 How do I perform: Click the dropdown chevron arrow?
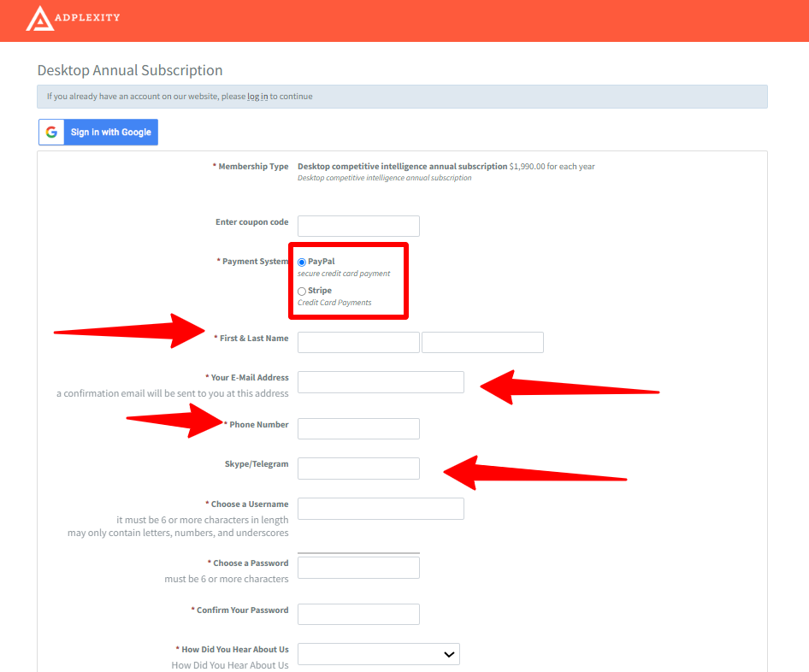[448, 654]
